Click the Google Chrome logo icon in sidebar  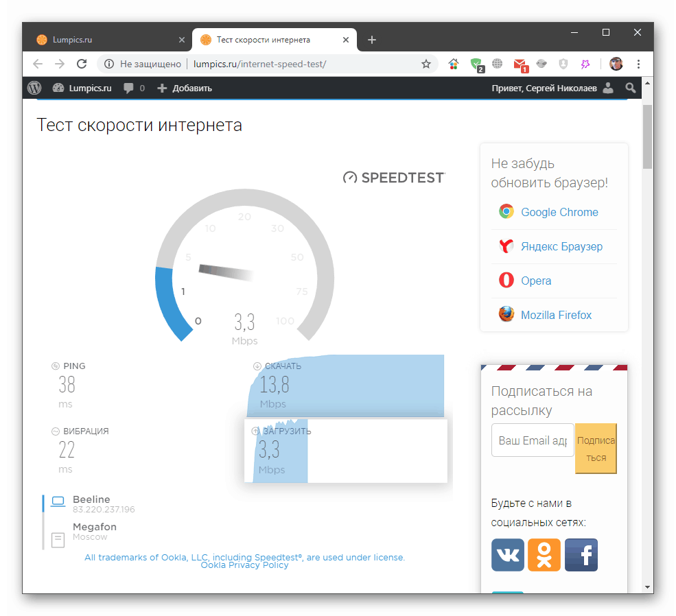point(506,211)
